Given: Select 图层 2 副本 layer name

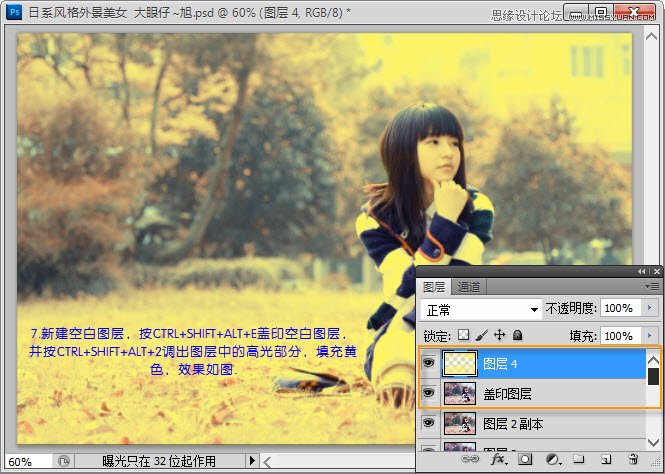Looking at the screenshot, I should 513,424.
